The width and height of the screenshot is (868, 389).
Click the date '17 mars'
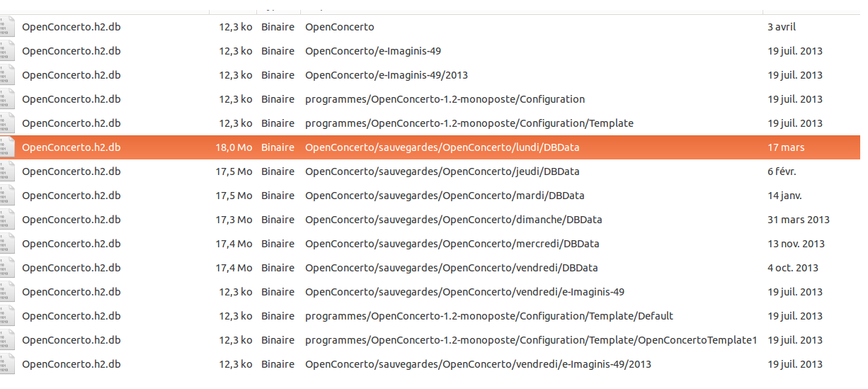click(786, 147)
